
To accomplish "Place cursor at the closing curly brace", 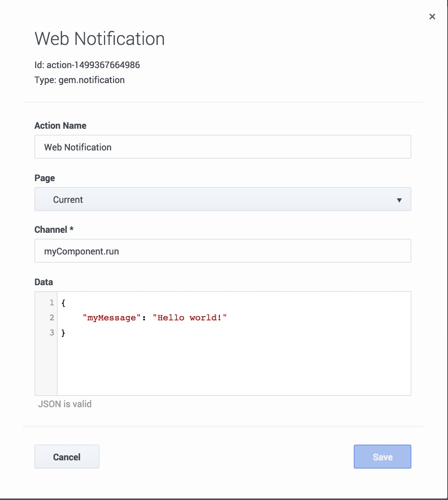I will (x=63, y=333).
